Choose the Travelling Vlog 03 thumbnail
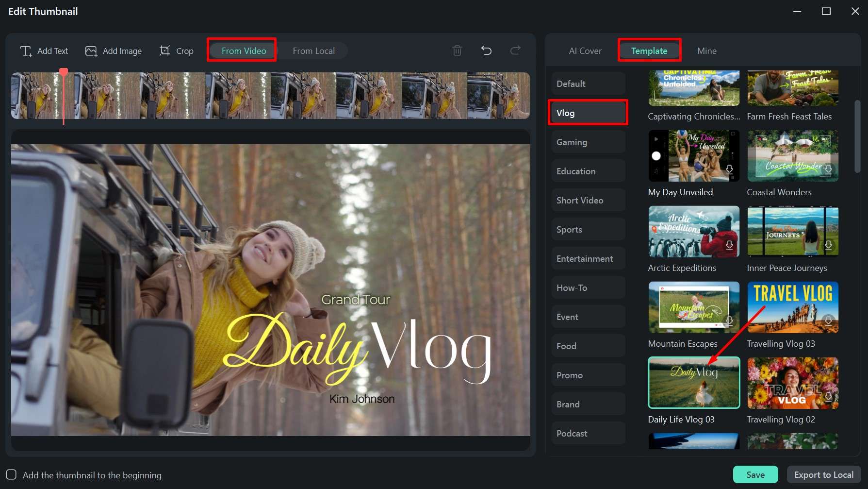Viewport: 868px width, 489px height. click(793, 307)
